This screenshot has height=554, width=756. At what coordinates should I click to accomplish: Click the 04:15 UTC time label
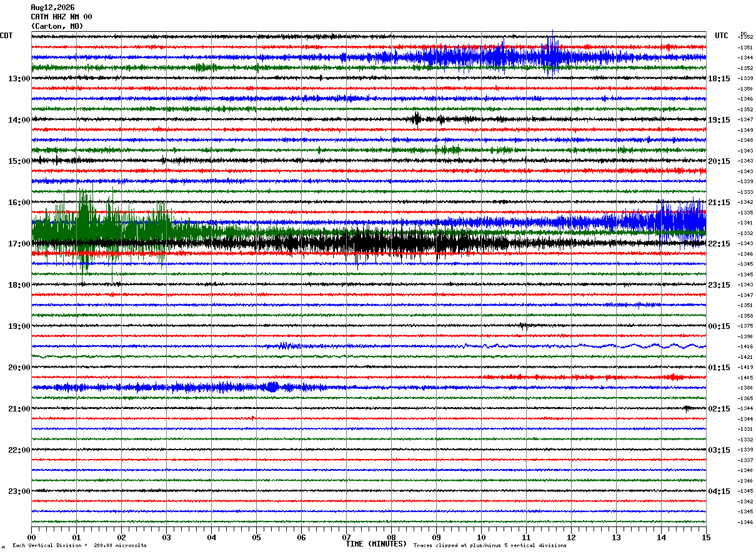719,491
